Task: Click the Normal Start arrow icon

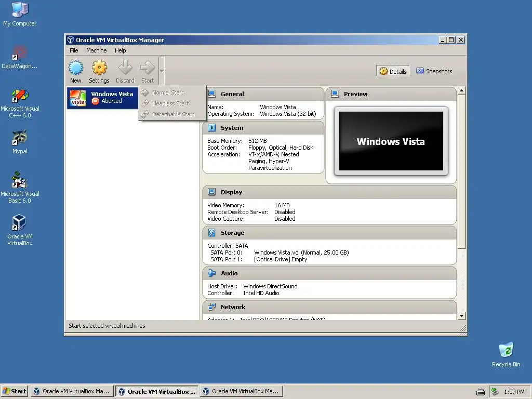Action: point(145,92)
